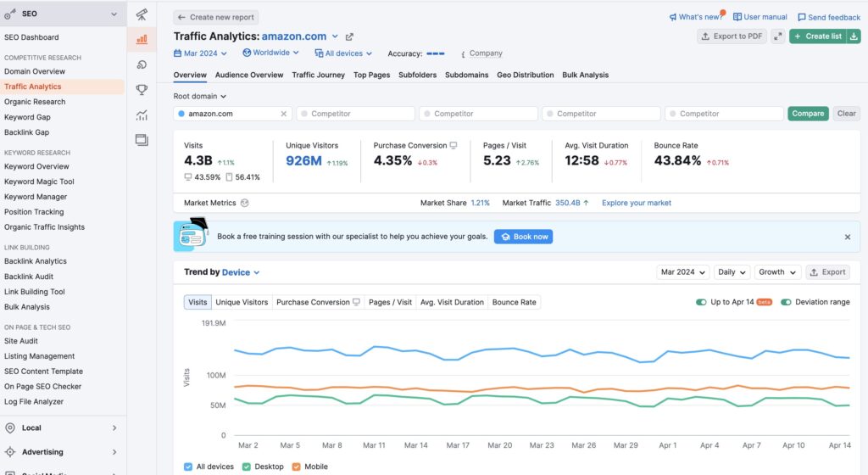868x475 pixels.
Task: Click the download icon beside Create list
Action: pyautogui.click(x=854, y=36)
